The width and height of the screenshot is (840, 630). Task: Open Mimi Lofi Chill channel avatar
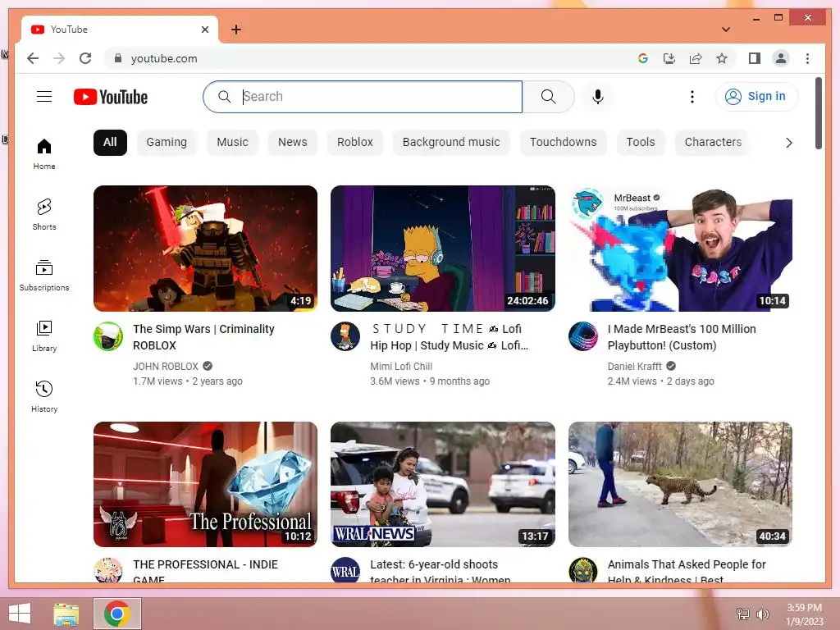pos(345,336)
